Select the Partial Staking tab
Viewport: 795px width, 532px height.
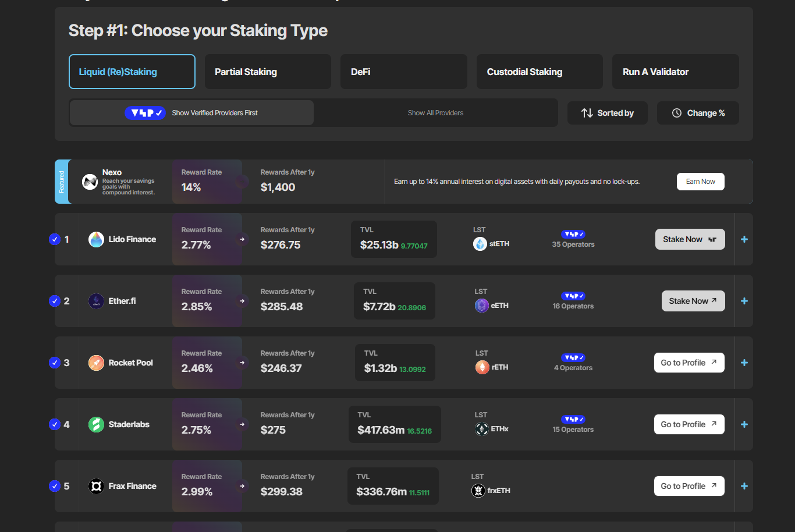click(268, 72)
